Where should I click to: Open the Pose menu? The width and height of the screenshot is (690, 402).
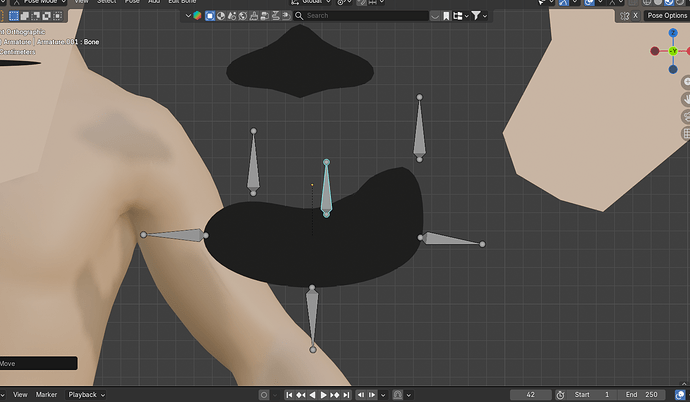click(132, 2)
